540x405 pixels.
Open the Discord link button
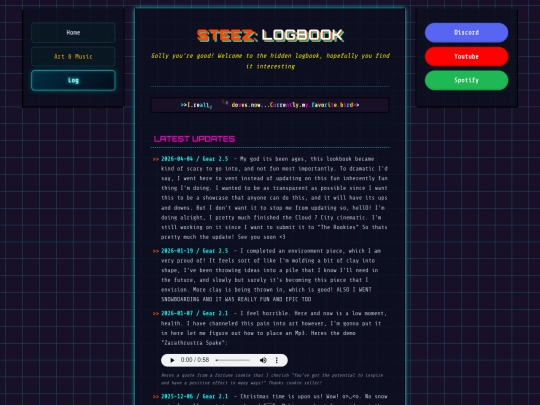(466, 33)
